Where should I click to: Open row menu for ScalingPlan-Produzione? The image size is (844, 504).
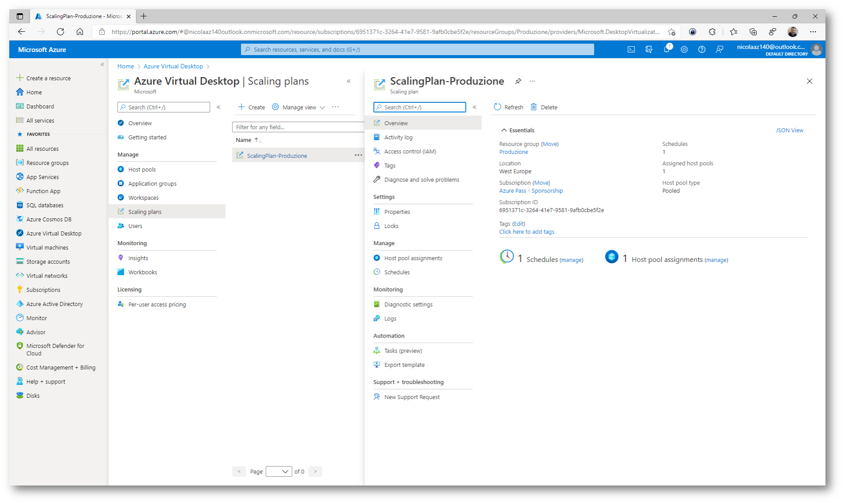[x=358, y=155]
